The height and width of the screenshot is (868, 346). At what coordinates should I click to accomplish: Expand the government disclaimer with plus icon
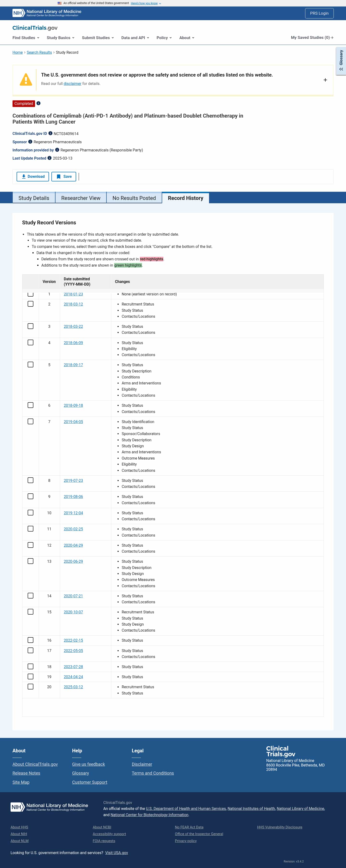pos(325,80)
